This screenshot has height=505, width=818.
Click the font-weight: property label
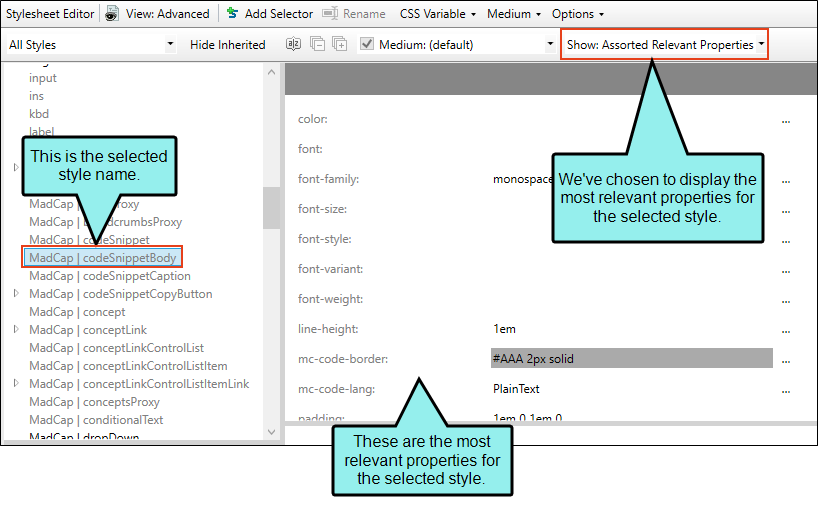coord(330,299)
